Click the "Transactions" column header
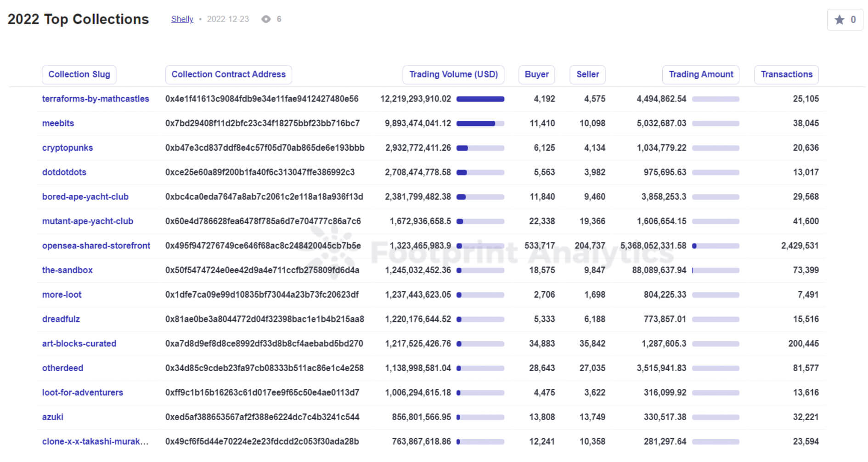Screen dimensions: 868x462 click(x=786, y=74)
